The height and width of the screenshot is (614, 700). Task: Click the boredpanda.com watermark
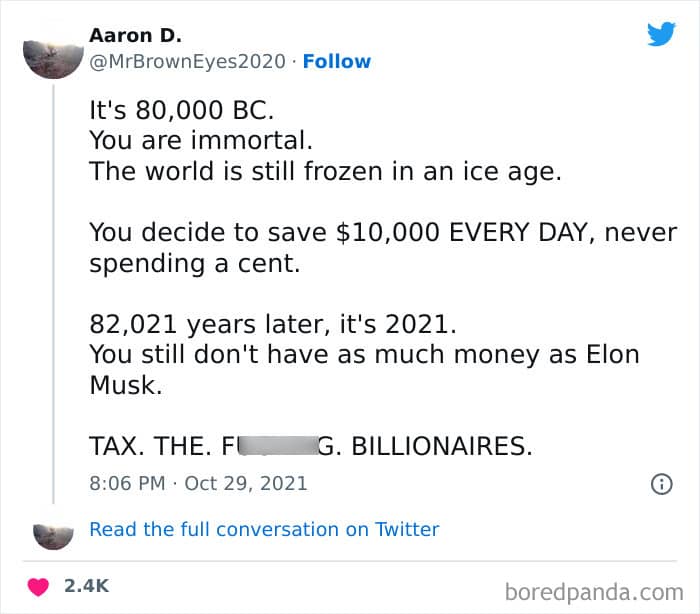pyautogui.click(x=594, y=593)
